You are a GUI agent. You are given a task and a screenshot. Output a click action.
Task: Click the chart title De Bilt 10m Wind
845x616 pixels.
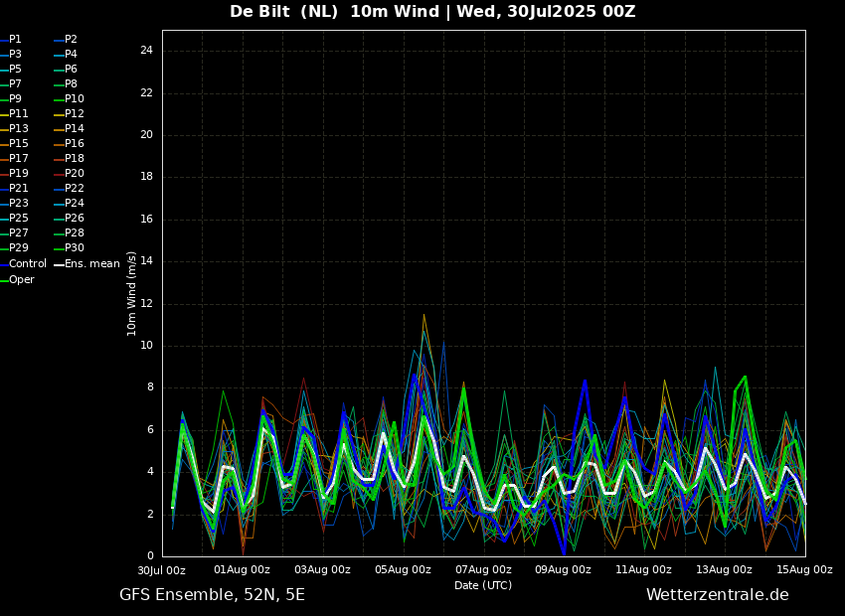(432, 12)
